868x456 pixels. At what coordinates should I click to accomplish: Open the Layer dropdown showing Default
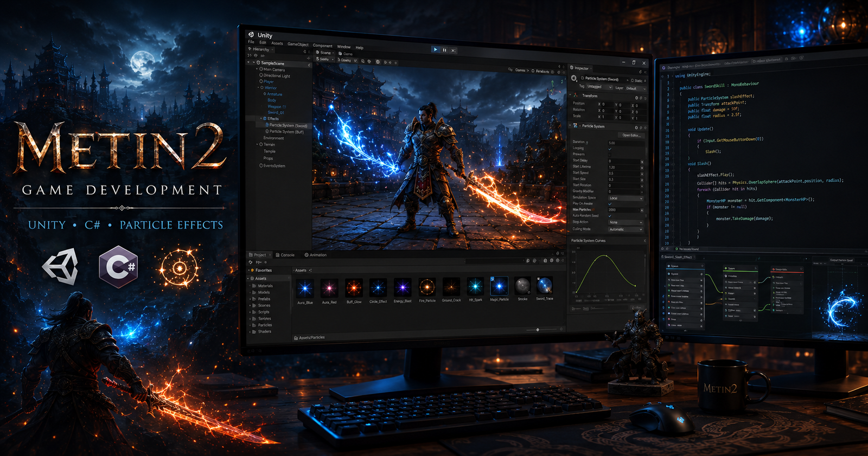coord(636,88)
